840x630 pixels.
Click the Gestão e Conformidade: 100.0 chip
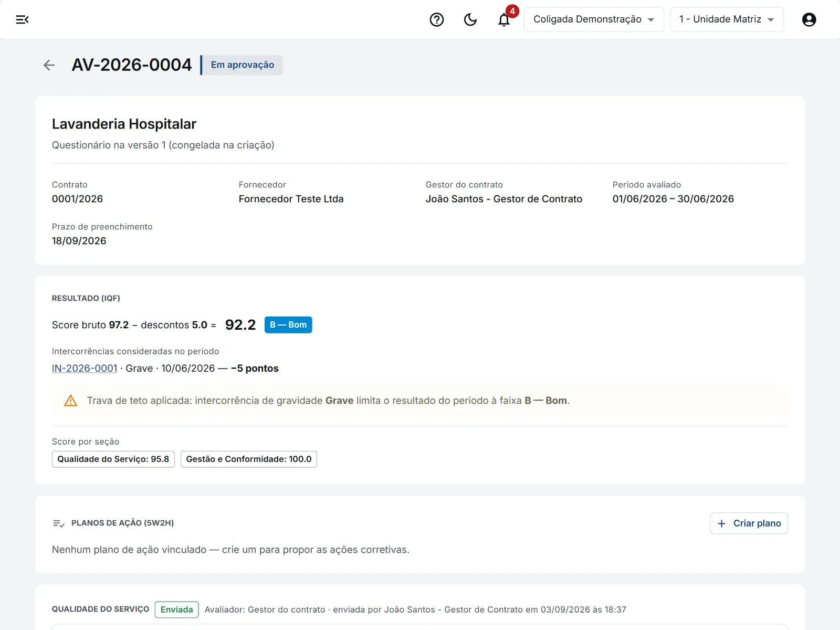tap(249, 459)
